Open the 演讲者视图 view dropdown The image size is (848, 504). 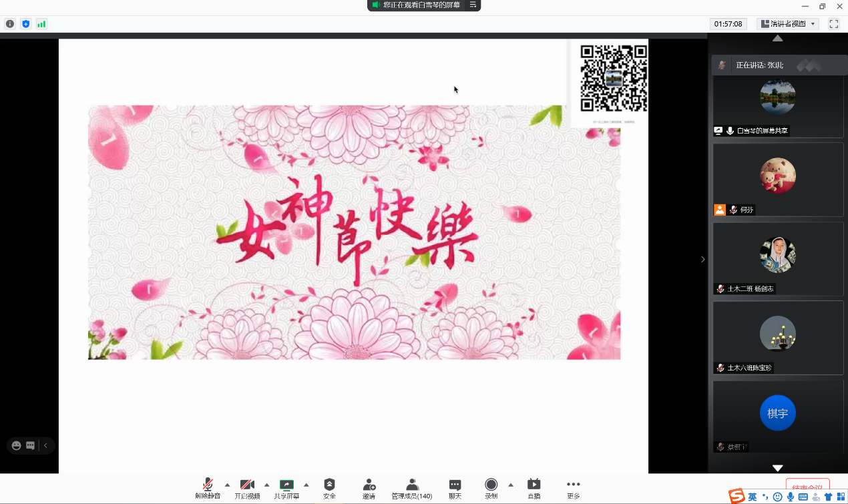tap(788, 24)
